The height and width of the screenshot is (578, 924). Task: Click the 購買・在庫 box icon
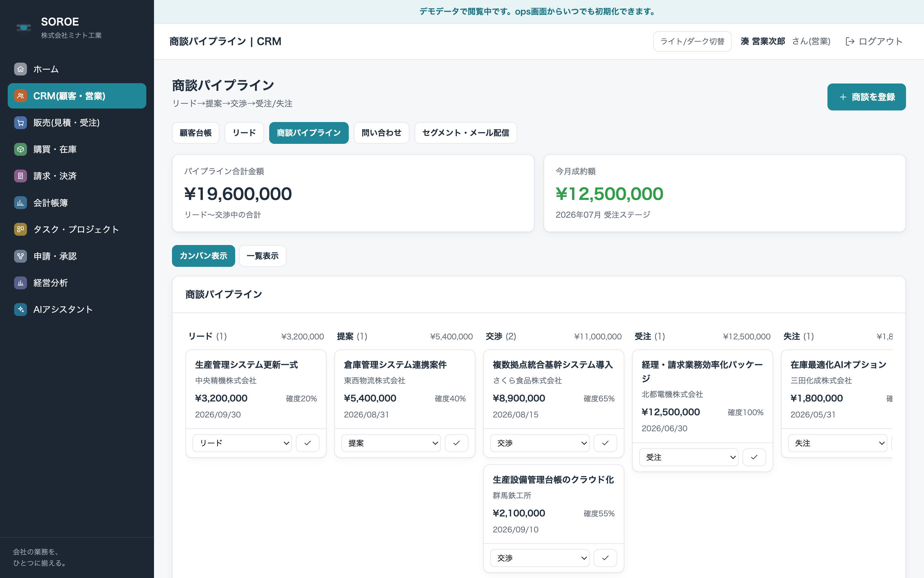[21, 149]
